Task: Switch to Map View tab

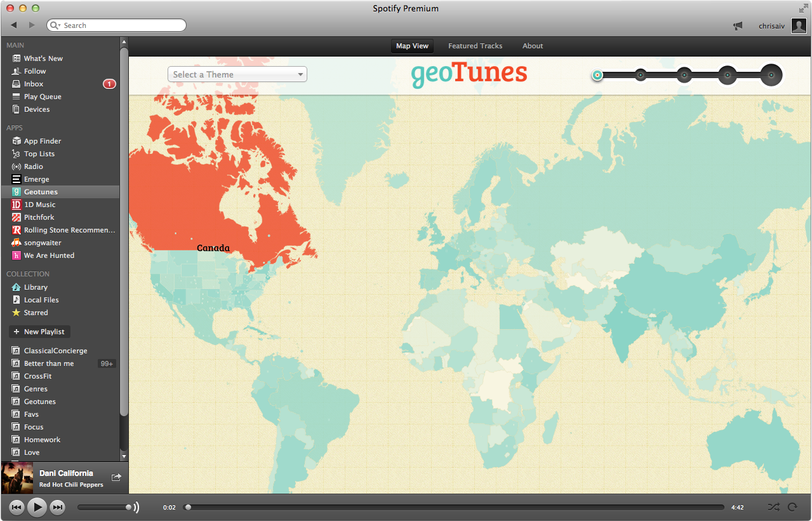Action: (x=412, y=46)
